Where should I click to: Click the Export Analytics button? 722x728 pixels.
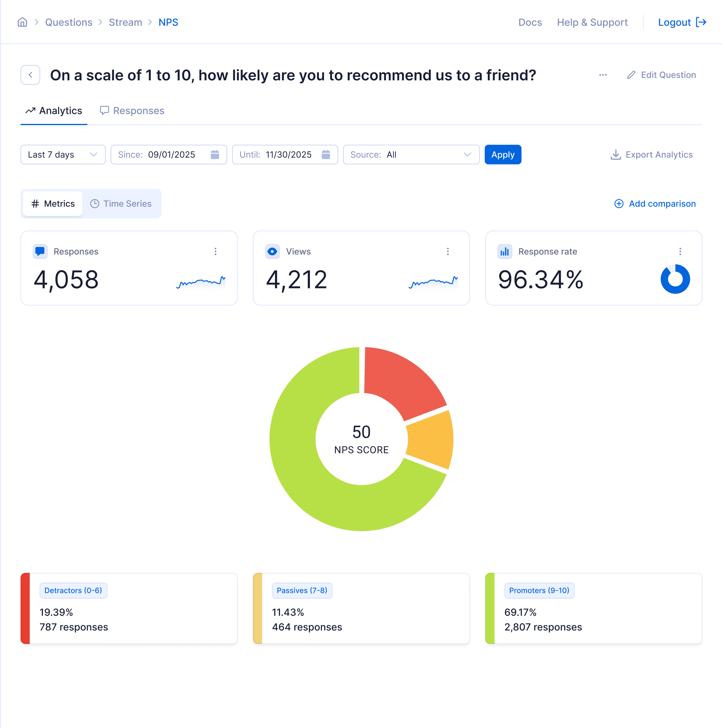[x=651, y=155]
